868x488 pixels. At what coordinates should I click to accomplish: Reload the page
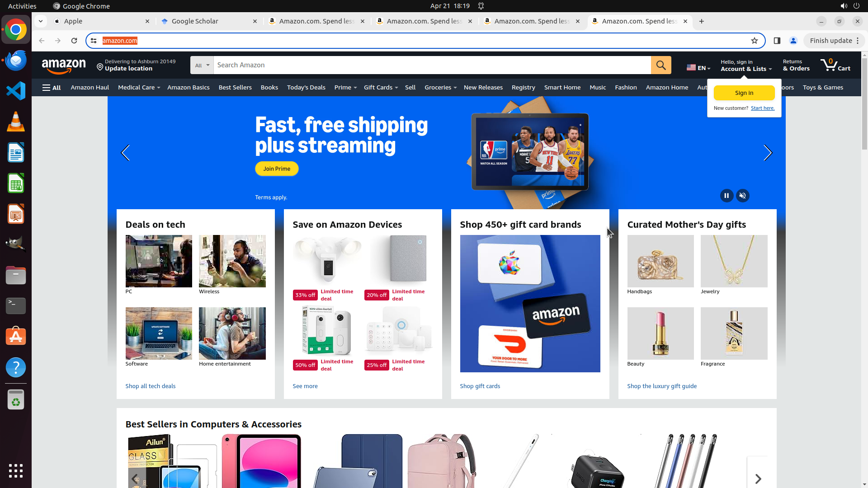click(x=74, y=41)
